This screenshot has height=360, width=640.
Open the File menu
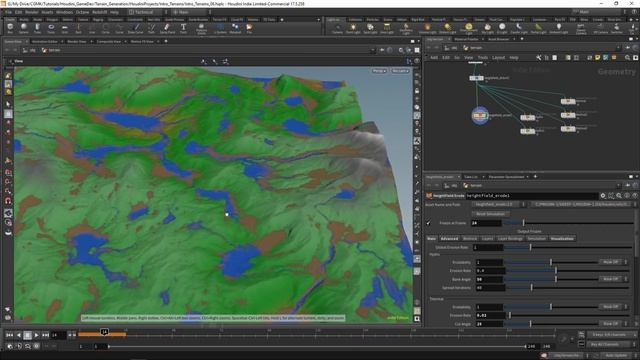click(x=8, y=12)
